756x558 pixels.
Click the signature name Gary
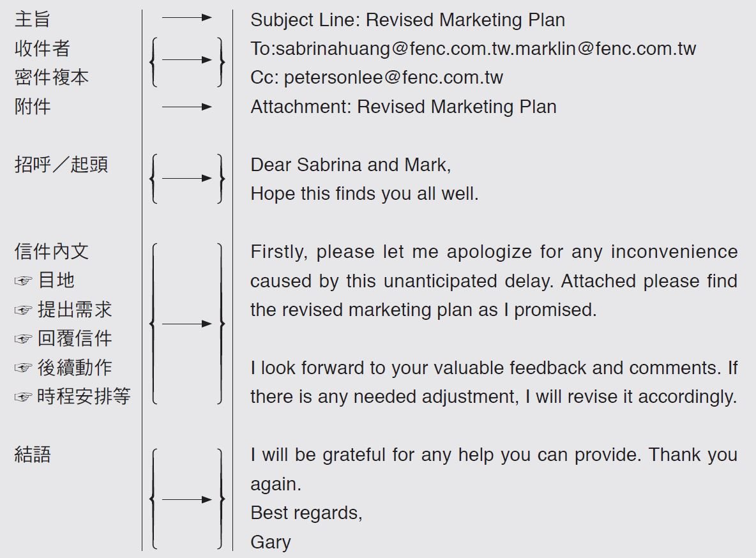[271, 542]
